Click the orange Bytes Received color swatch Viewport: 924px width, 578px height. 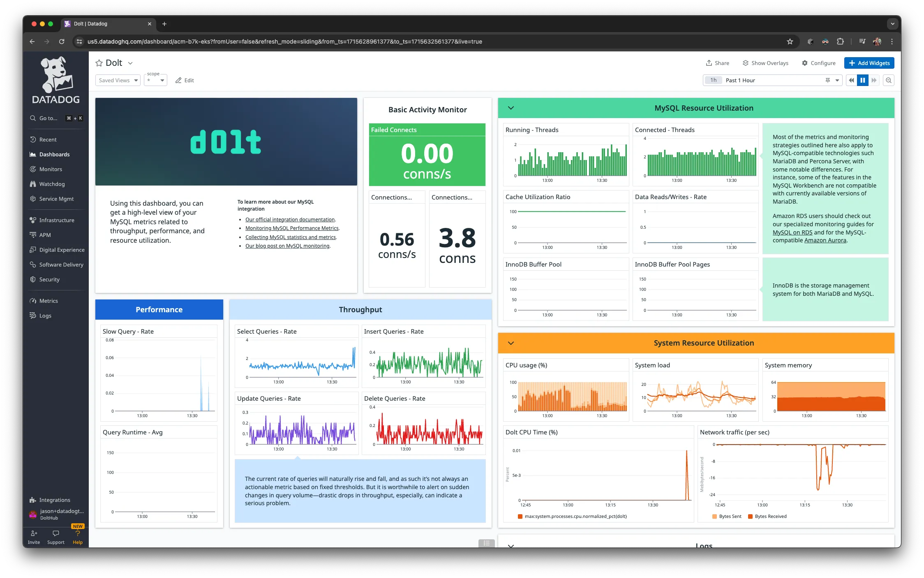tap(750, 516)
